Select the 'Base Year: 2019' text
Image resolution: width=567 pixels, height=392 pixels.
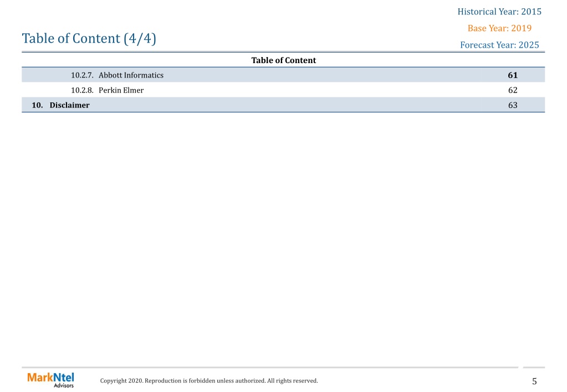click(499, 28)
